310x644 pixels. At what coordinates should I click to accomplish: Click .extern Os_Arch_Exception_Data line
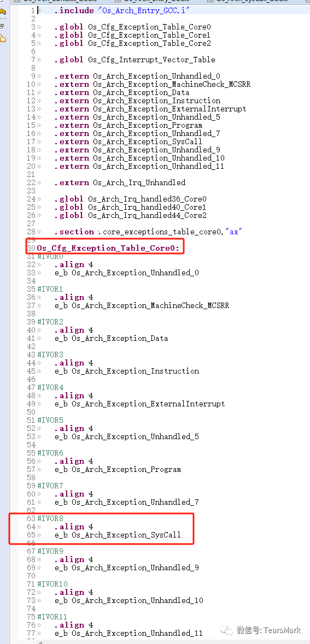tap(122, 92)
